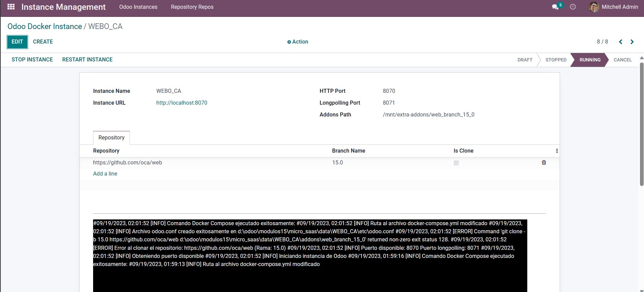Click the CREATE button
644x292 pixels.
coord(43,42)
